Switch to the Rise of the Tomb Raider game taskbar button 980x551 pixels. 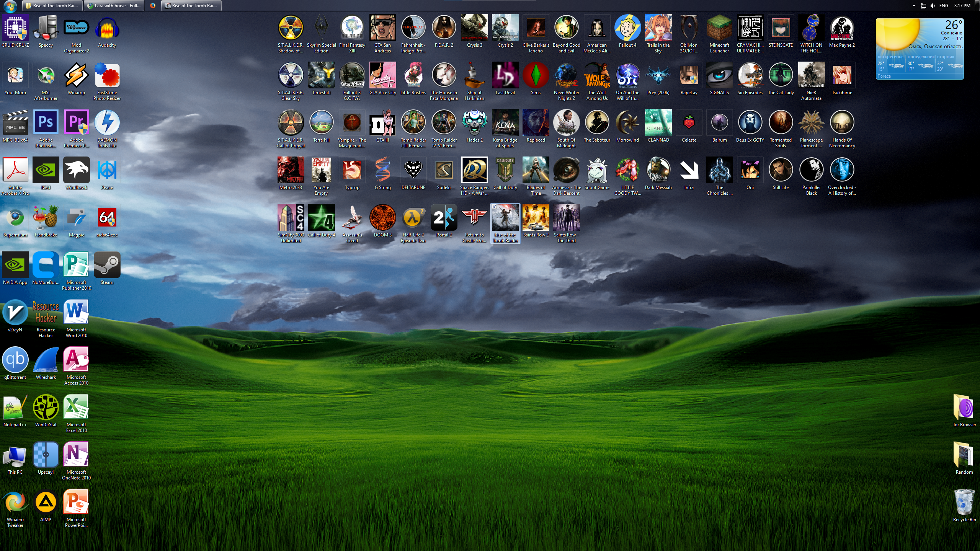[x=191, y=6]
